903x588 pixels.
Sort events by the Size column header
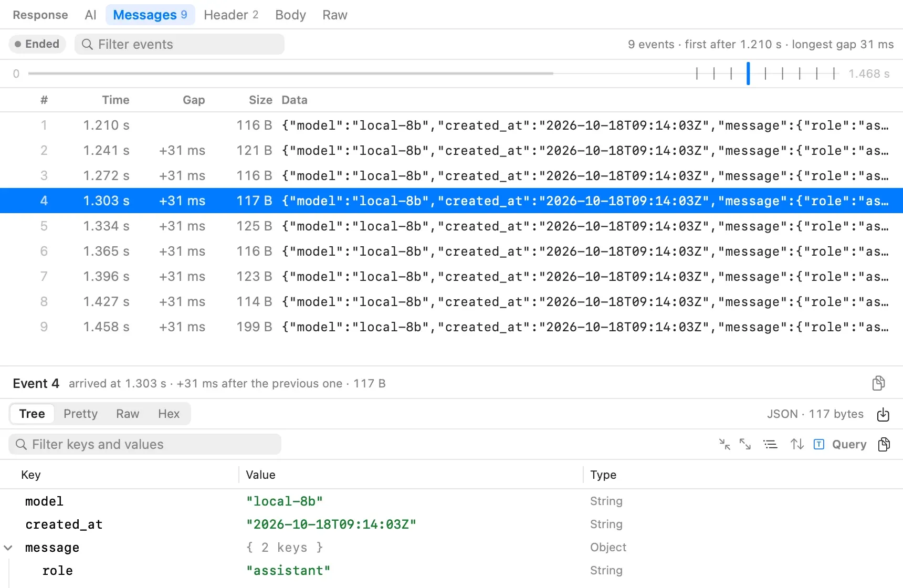pyautogui.click(x=260, y=100)
